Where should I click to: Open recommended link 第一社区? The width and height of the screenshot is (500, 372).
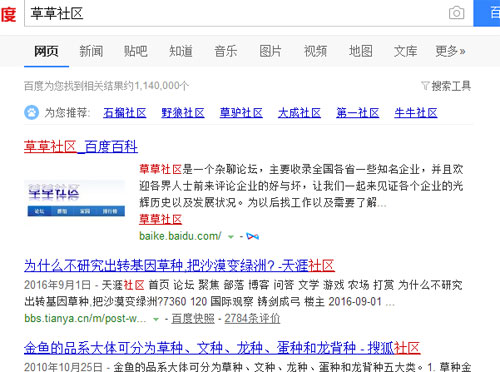[358, 113]
